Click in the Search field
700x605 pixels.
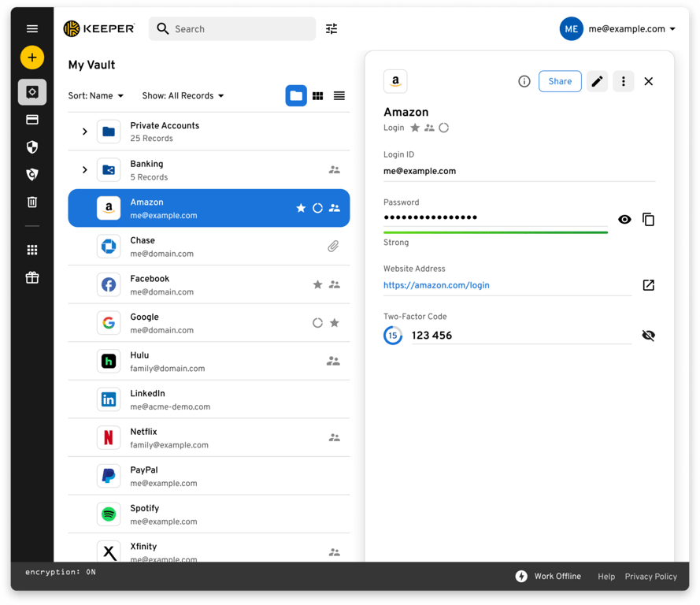pyautogui.click(x=232, y=29)
